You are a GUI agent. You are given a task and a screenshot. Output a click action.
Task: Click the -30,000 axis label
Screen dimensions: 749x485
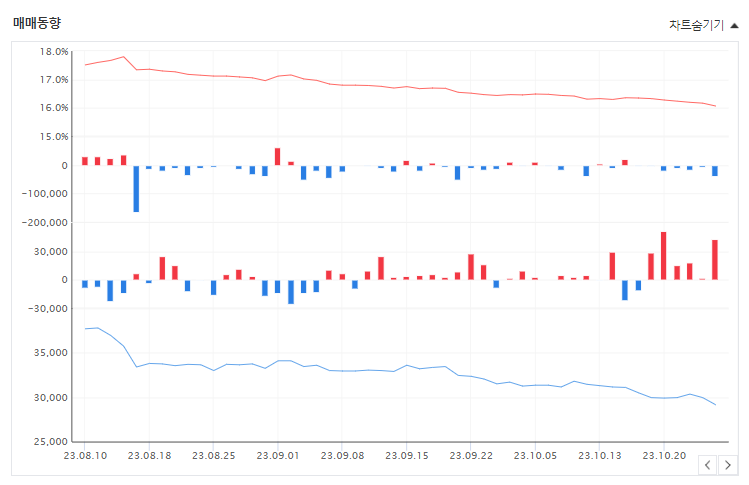tap(48, 309)
